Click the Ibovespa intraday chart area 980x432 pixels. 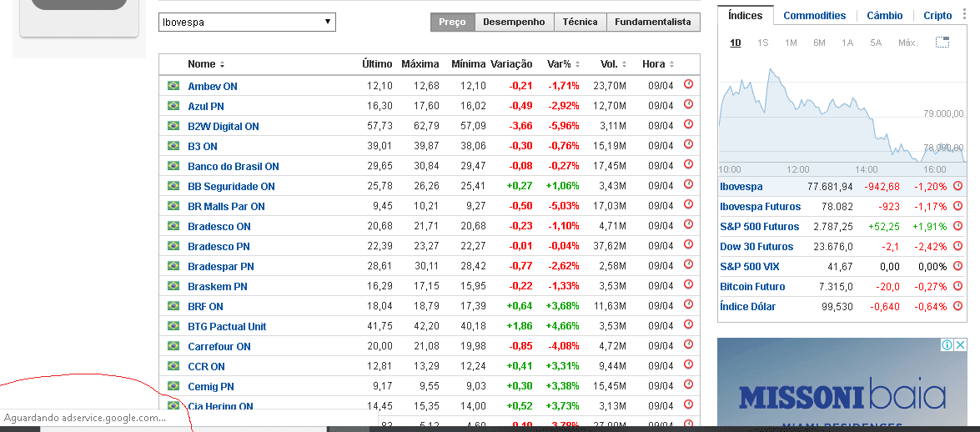pyautogui.click(x=842, y=113)
